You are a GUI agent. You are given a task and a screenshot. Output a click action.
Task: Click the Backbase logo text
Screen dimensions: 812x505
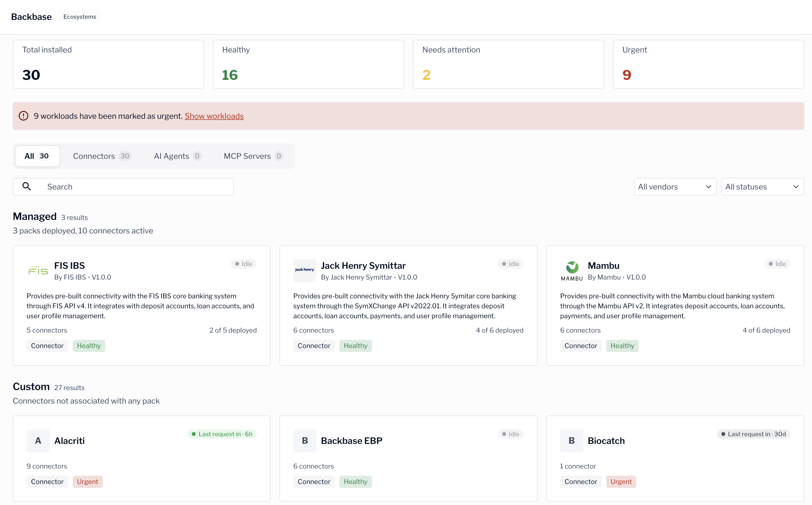coord(32,17)
